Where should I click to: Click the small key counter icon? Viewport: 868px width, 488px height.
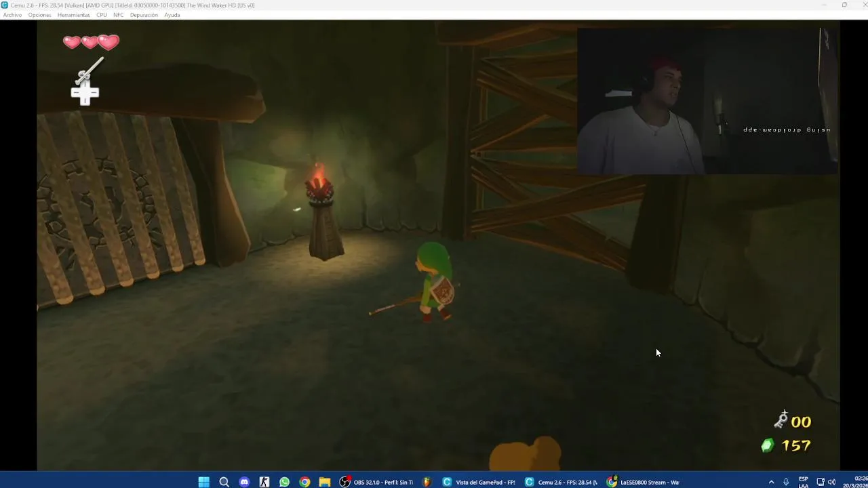point(781,420)
